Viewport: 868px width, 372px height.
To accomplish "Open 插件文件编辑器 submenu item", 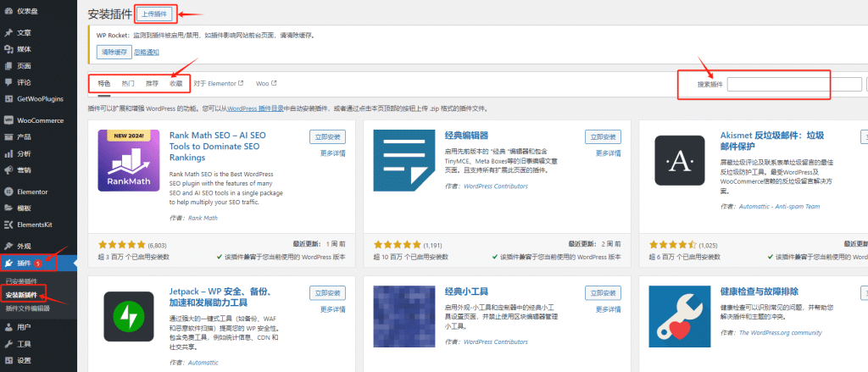I will (x=28, y=308).
